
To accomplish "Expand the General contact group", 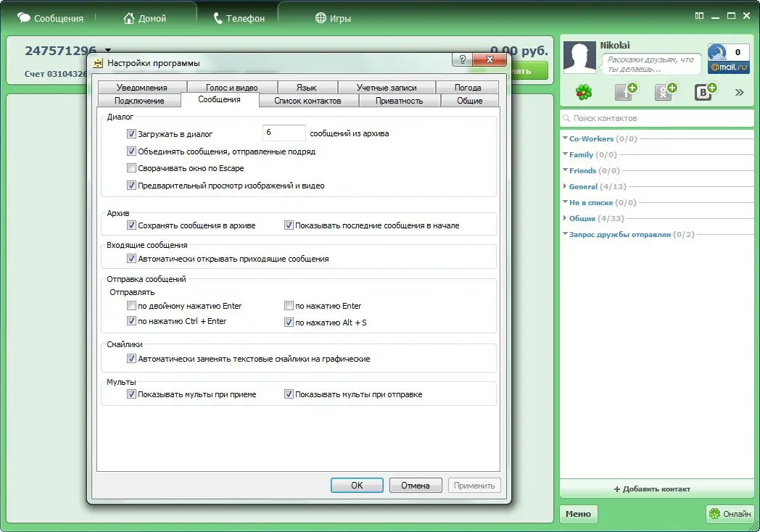I will coord(565,186).
